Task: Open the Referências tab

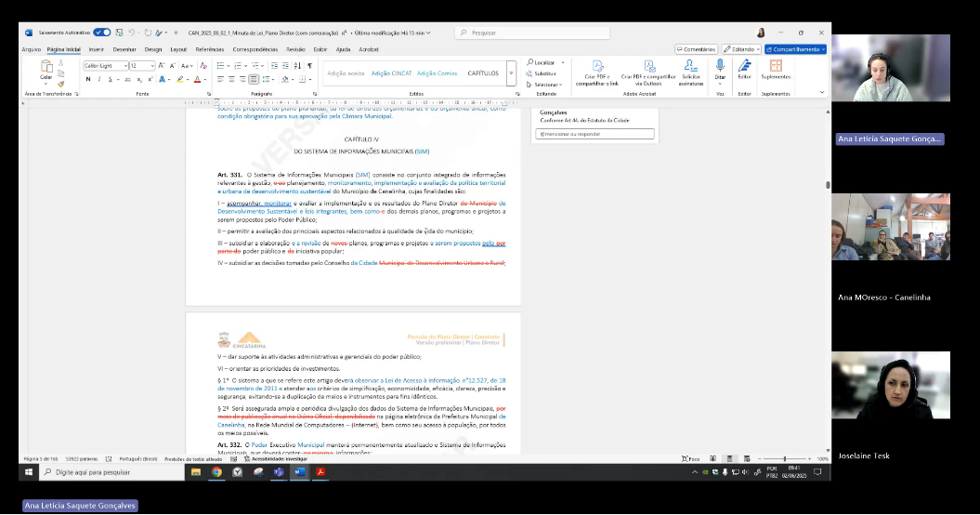Action: pos(209,49)
